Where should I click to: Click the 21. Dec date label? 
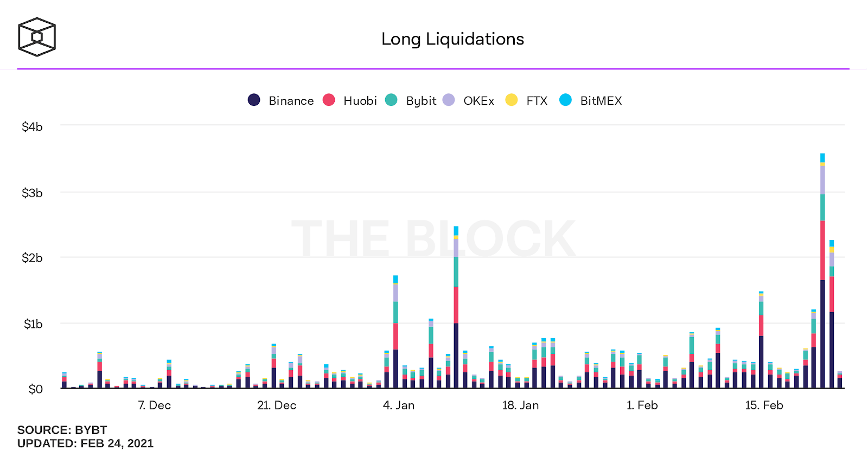click(x=277, y=405)
